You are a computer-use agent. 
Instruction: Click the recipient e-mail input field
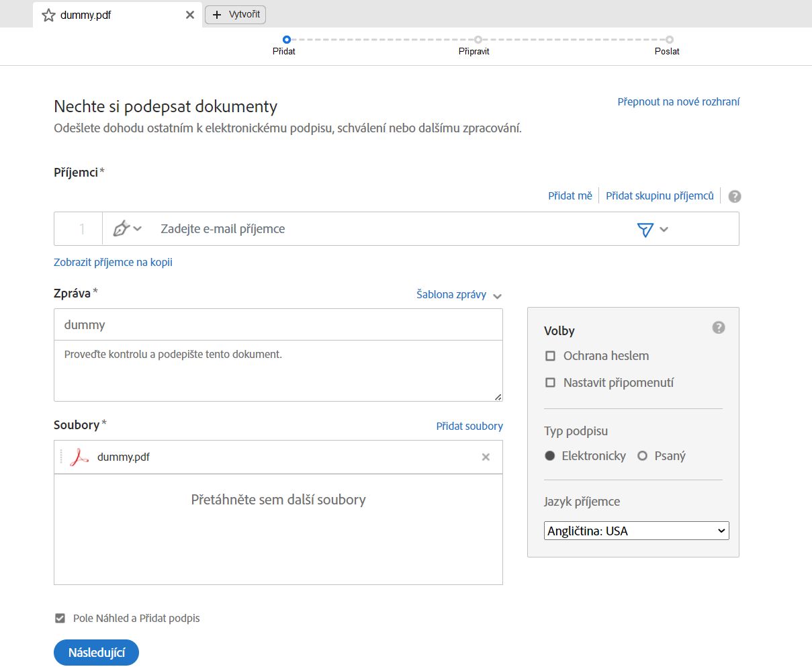coord(390,229)
